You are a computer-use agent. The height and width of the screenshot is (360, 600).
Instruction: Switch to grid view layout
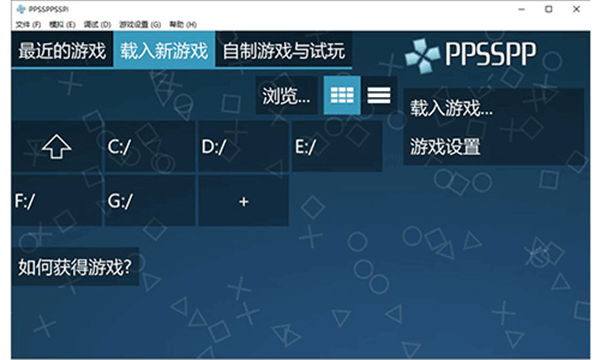(342, 95)
